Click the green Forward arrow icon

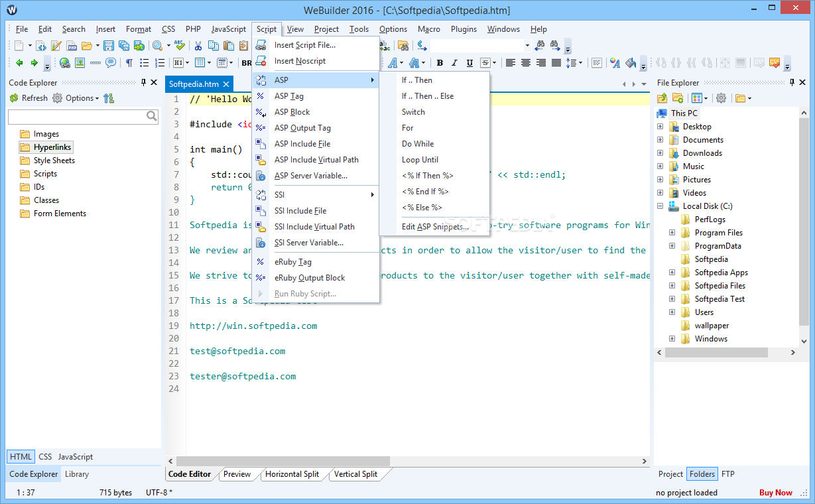(x=34, y=63)
